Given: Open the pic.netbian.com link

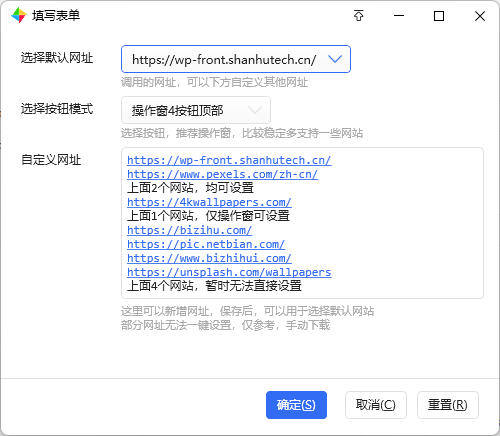Looking at the screenshot, I should [x=206, y=244].
